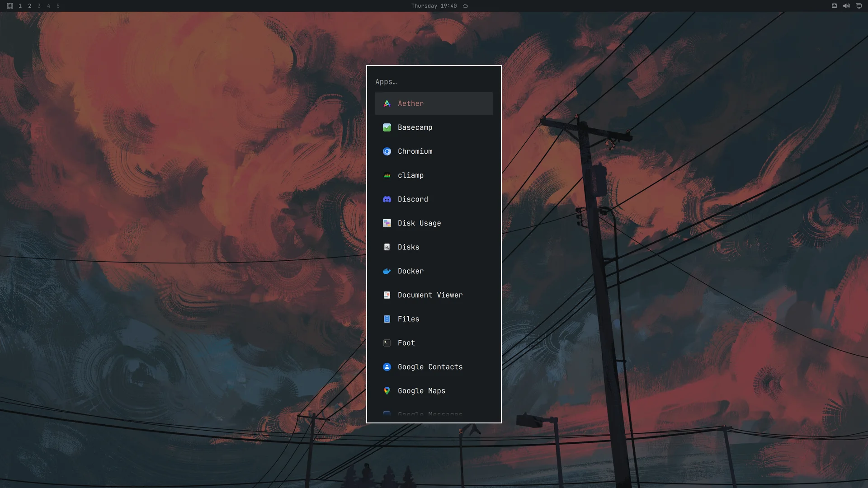The image size is (868, 488).
Task: Open Document Viewer from app list
Action: click(434, 295)
